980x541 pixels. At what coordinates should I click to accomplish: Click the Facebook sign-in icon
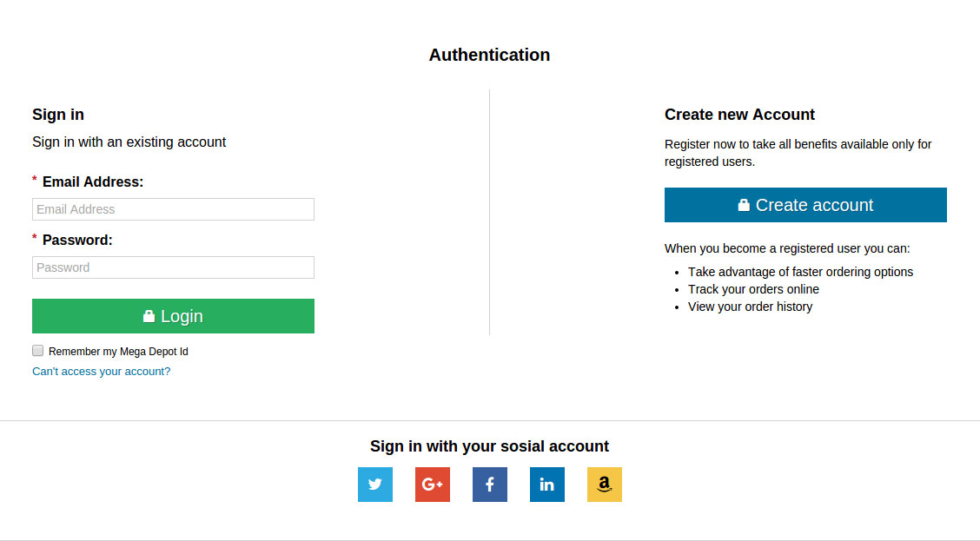(490, 485)
